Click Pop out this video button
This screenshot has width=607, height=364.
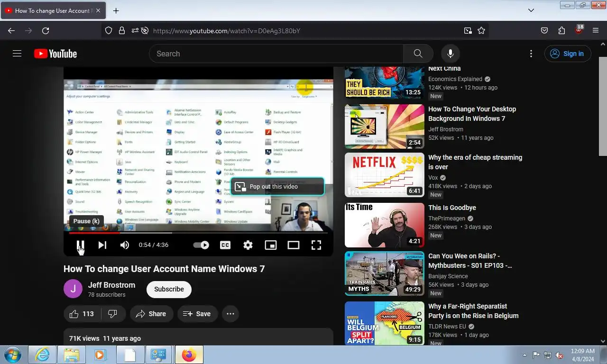pos(277,186)
